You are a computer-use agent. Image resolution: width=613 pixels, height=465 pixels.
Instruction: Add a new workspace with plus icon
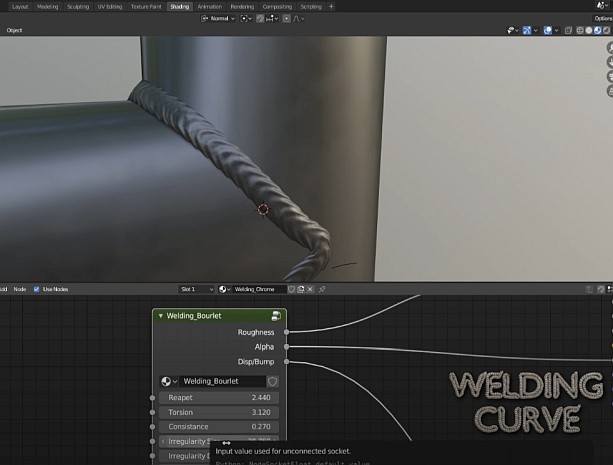[x=331, y=6]
